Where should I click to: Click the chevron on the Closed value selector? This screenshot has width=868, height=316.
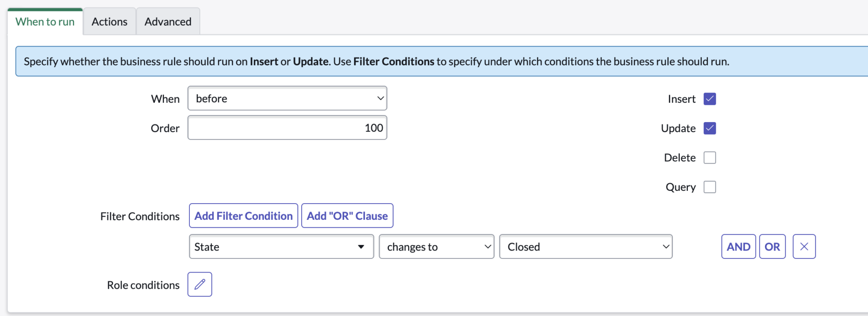click(665, 246)
